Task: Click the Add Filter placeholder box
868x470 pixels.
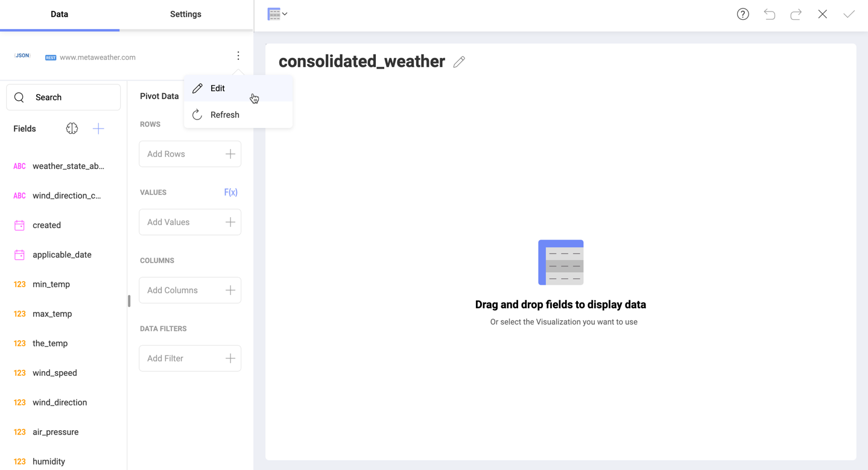Action: (190, 358)
